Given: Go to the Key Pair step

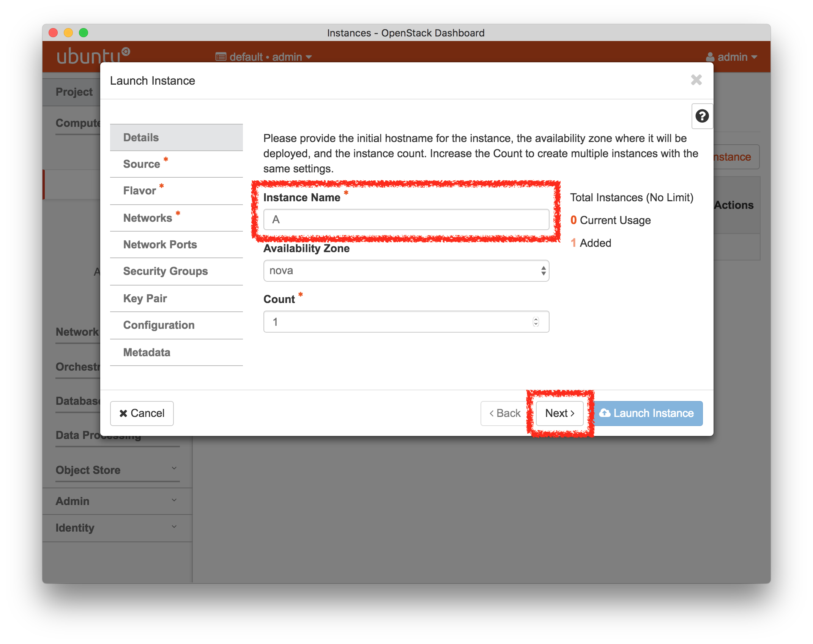Looking at the screenshot, I should 176,298.
